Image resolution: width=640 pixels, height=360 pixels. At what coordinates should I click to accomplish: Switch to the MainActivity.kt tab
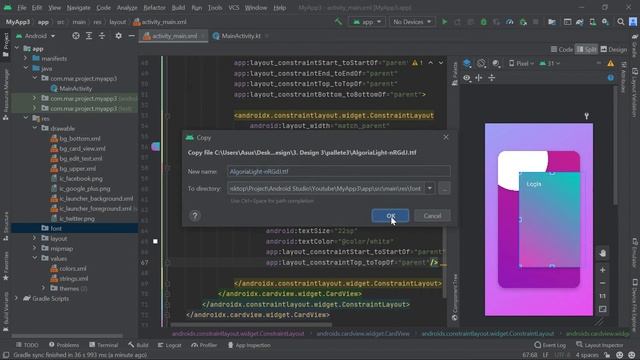(240, 36)
